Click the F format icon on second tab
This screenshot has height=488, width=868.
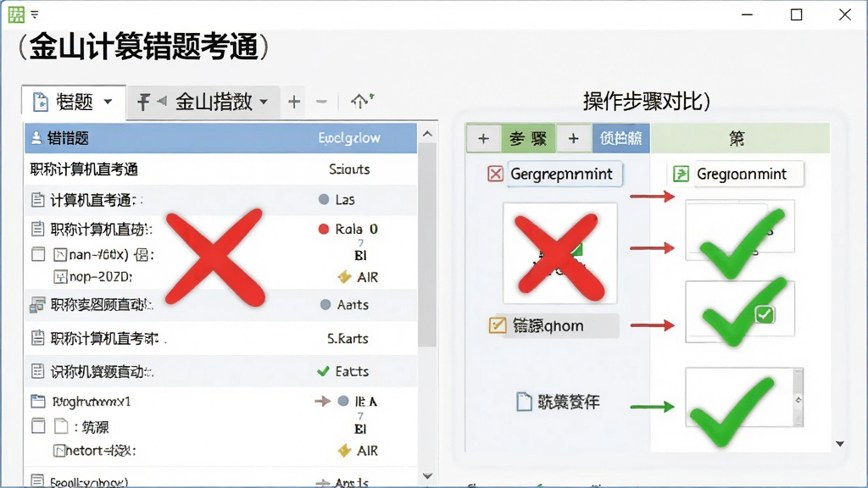(x=144, y=102)
